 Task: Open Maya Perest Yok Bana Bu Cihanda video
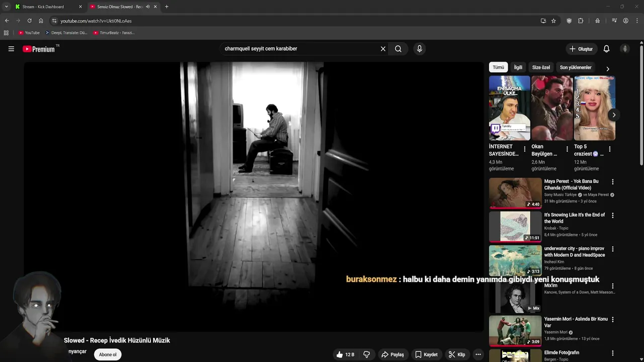(571, 185)
